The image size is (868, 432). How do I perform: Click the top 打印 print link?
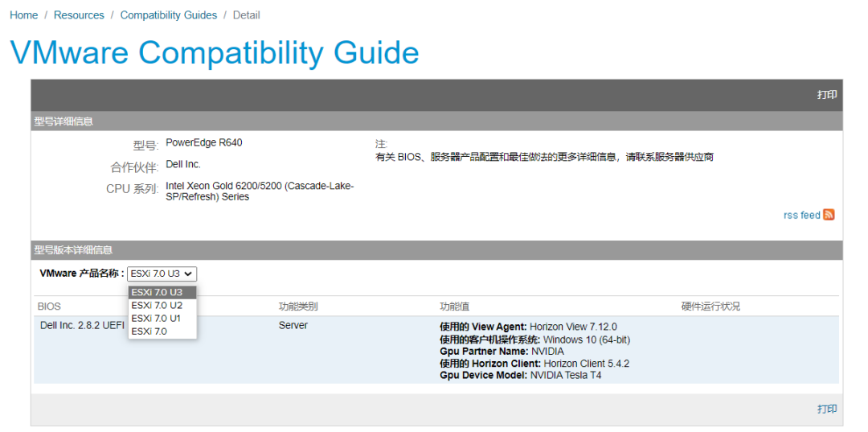[x=827, y=95]
